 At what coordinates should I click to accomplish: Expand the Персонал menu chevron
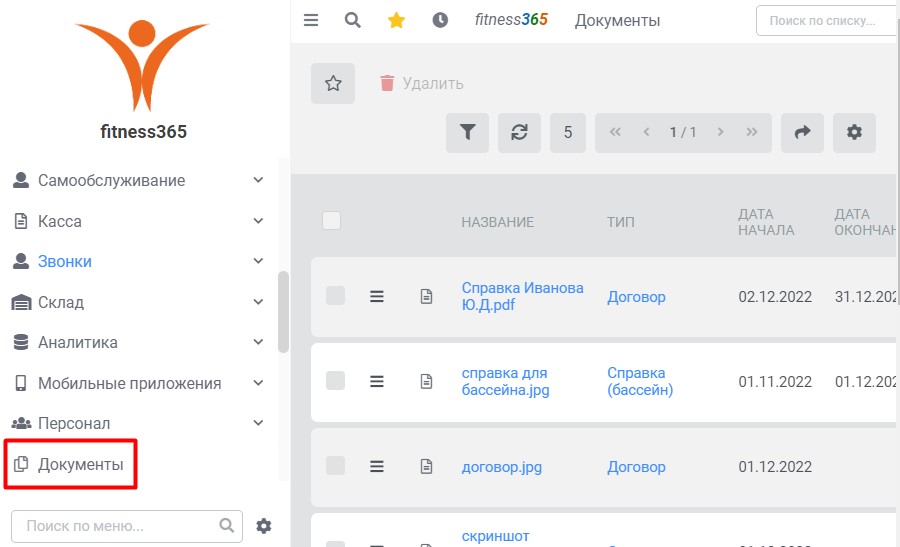tap(258, 423)
